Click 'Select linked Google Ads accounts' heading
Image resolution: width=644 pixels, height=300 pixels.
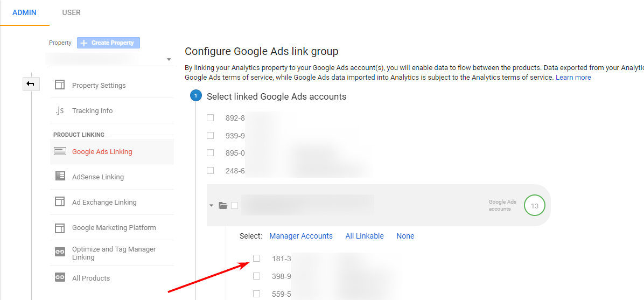(276, 96)
